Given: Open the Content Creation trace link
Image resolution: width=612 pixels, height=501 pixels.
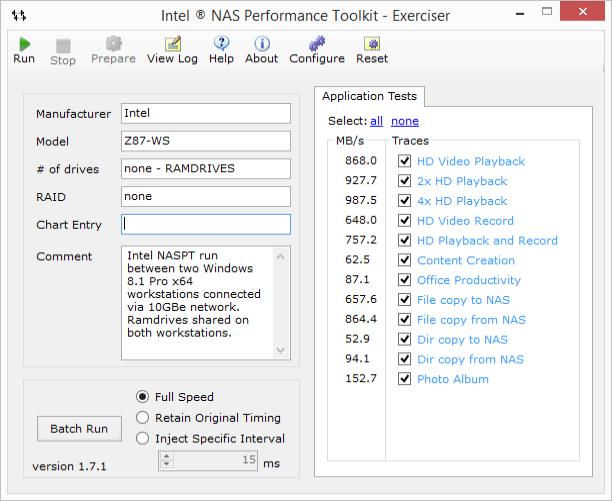Looking at the screenshot, I should click(466, 260).
